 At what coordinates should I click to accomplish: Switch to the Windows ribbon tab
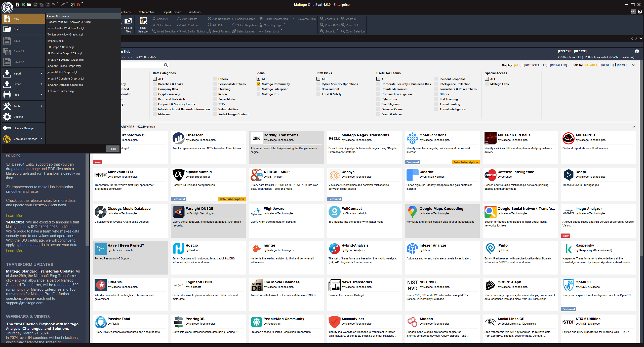(x=194, y=12)
